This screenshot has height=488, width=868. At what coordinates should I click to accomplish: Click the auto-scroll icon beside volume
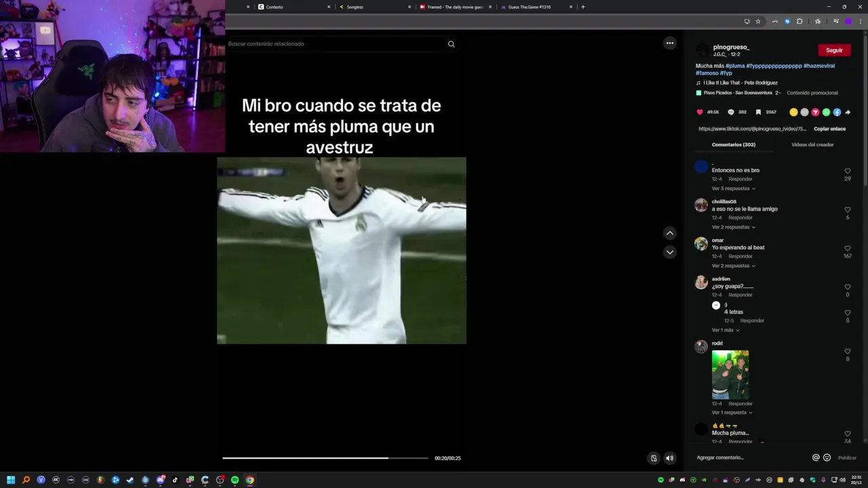point(654,458)
